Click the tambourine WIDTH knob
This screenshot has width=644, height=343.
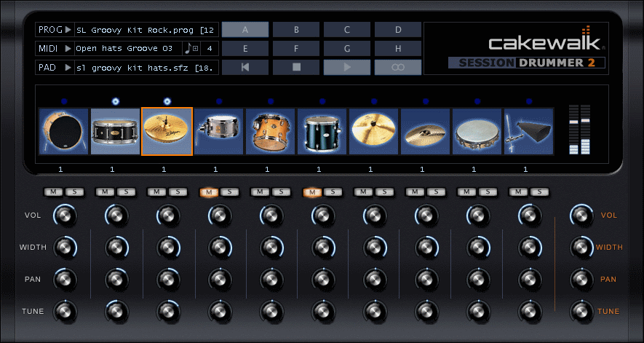click(x=478, y=247)
